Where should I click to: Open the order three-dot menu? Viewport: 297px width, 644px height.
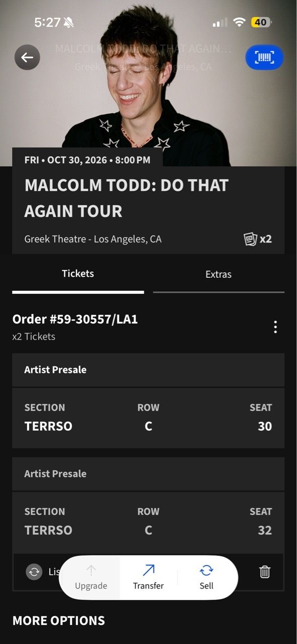pos(275,327)
